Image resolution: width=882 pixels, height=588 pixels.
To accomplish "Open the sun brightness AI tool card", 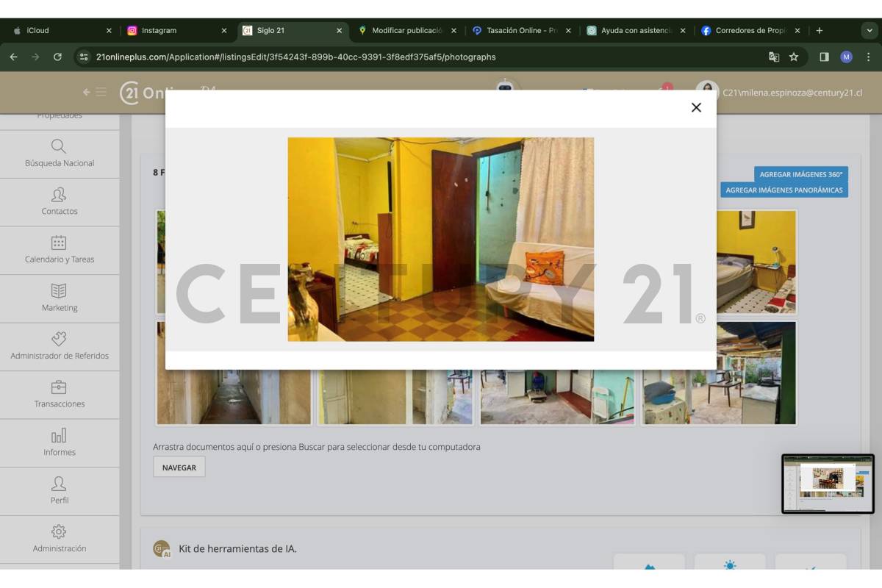I will [729, 563].
